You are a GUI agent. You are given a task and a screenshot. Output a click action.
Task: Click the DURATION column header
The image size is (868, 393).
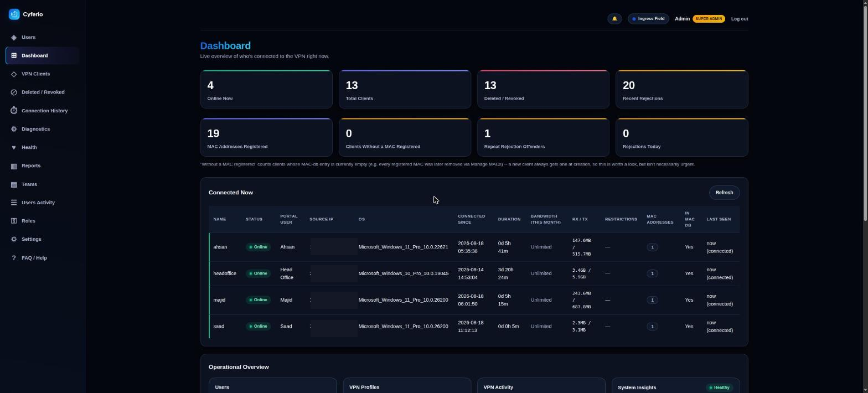pyautogui.click(x=509, y=219)
